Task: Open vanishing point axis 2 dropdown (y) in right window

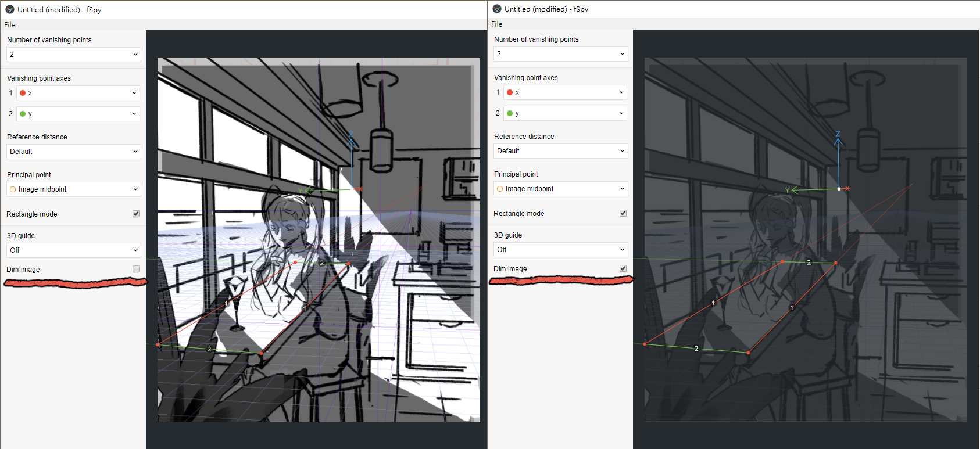Action: pos(565,113)
